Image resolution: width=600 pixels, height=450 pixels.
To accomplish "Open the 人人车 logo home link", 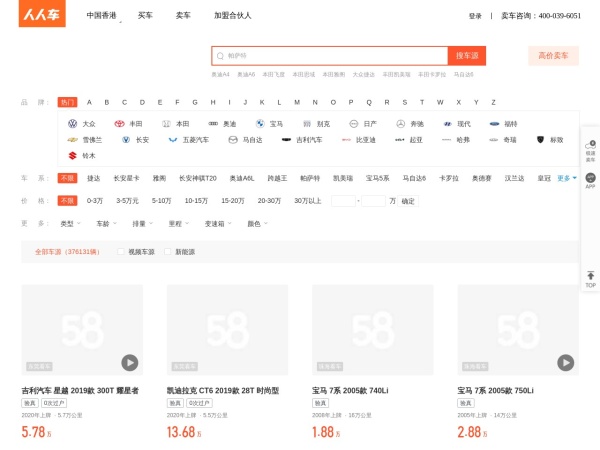I will point(42,14).
